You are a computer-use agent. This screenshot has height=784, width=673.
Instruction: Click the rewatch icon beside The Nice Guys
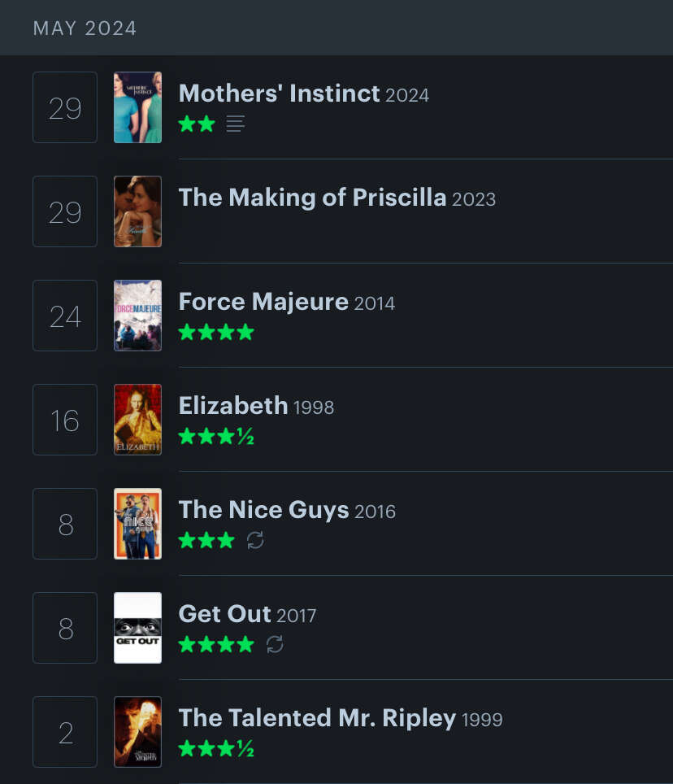coord(255,540)
